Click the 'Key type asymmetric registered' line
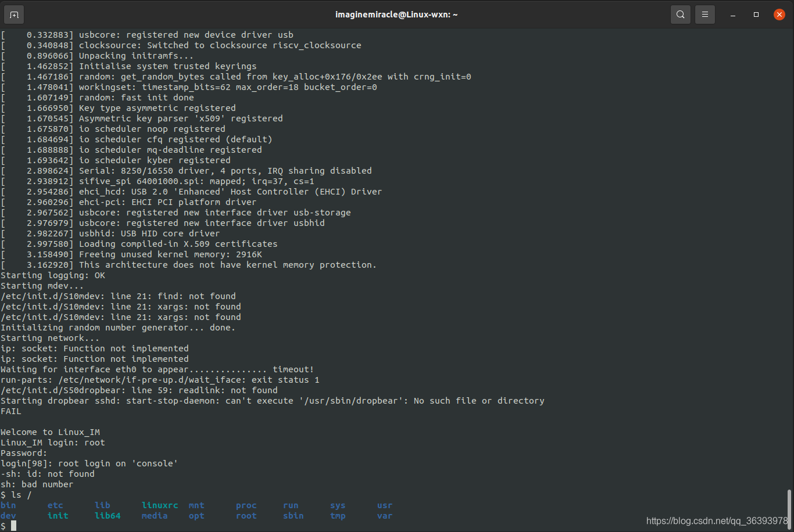This screenshot has height=532, width=794. click(119, 108)
